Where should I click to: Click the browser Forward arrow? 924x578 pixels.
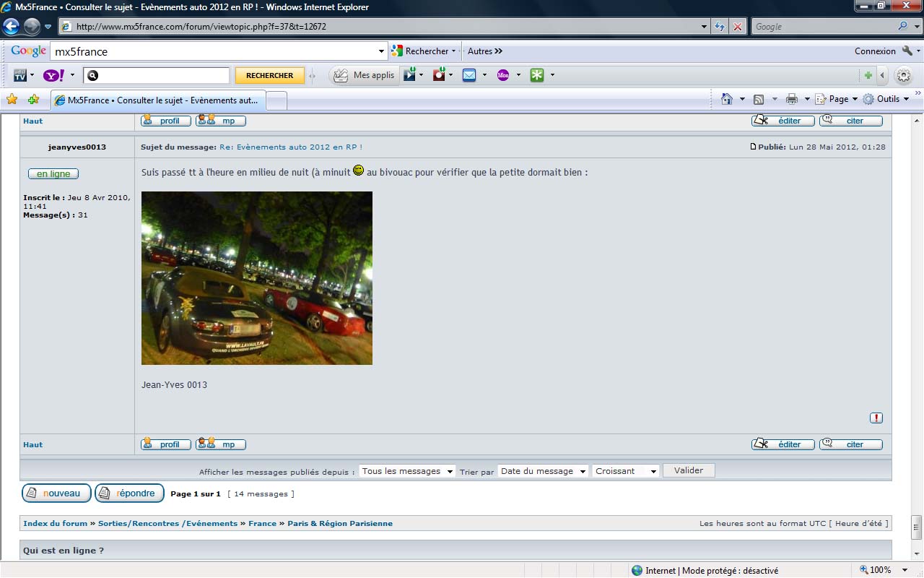(32, 27)
